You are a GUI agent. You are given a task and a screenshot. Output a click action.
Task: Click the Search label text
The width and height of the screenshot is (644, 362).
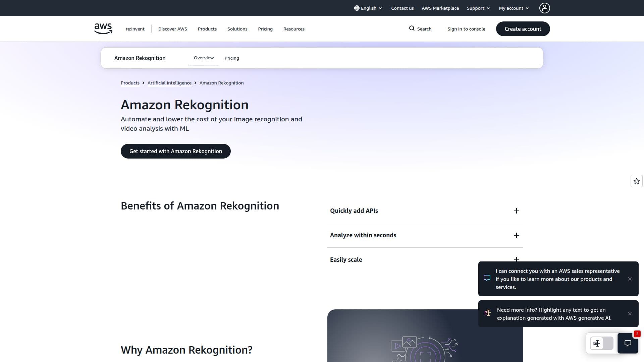coord(424,29)
